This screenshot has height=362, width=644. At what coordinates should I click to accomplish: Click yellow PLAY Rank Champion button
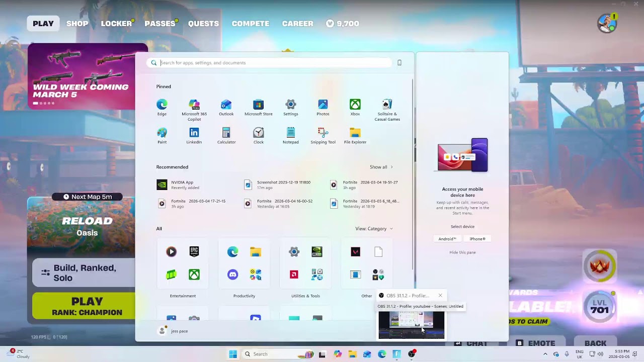pos(84,306)
